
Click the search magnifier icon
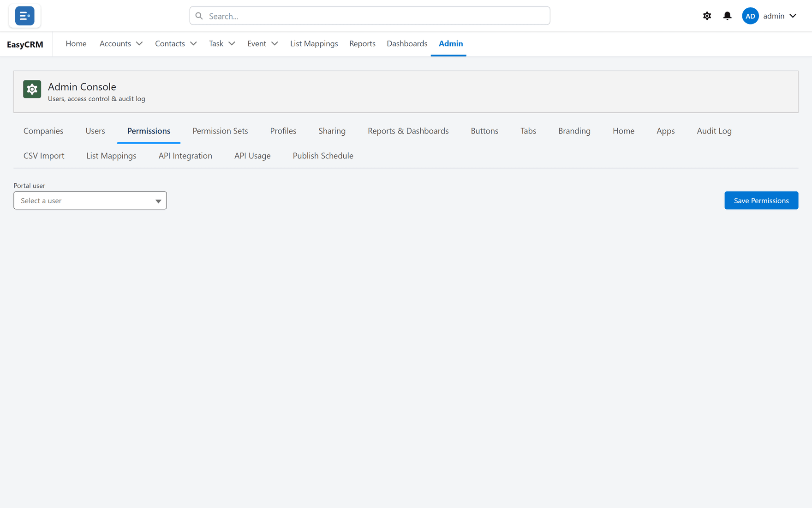tap(199, 16)
